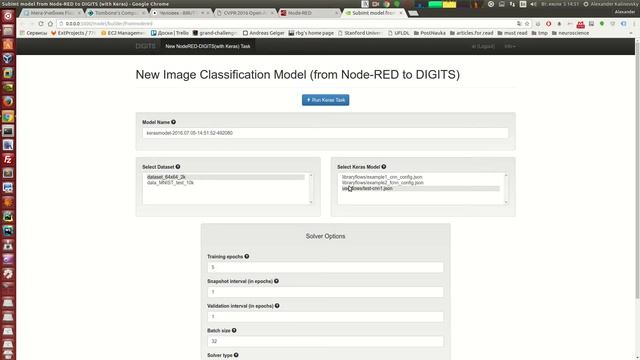
Task: Focus the Training epochs field
Action: click(x=325, y=267)
